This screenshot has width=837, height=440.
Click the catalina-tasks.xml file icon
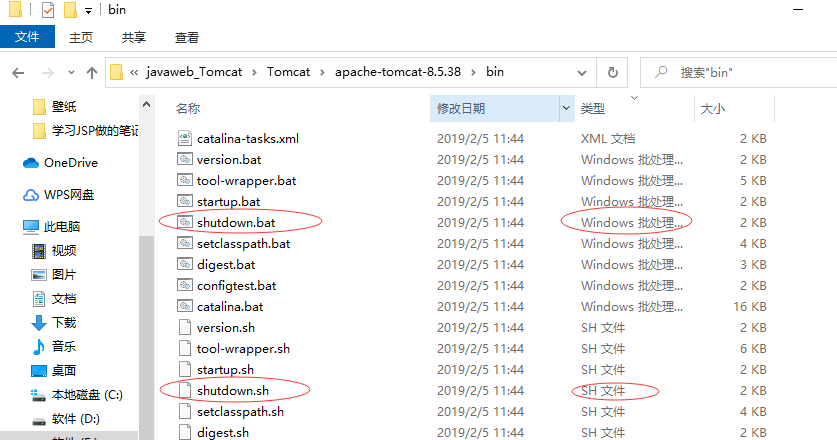tap(185, 138)
